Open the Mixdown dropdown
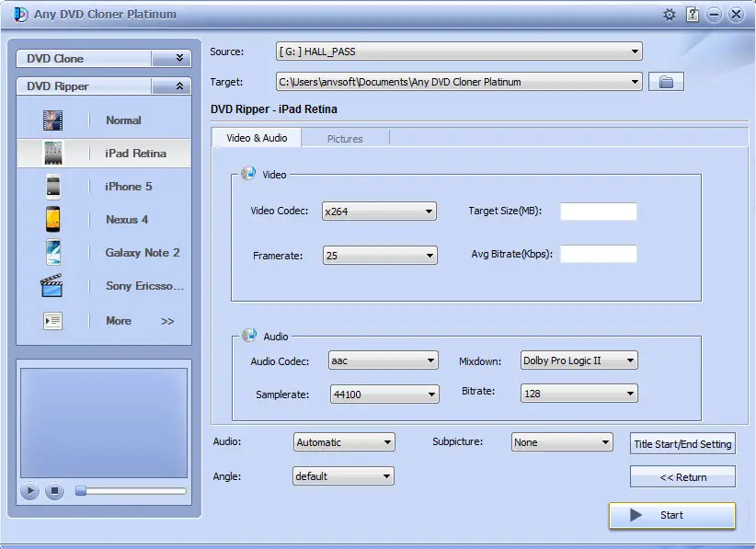 tap(579, 360)
